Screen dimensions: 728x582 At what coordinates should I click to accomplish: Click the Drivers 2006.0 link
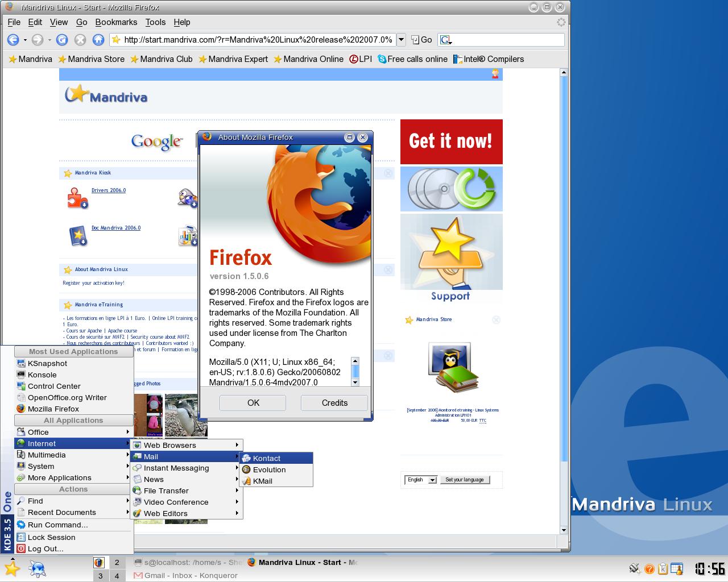coord(109,190)
